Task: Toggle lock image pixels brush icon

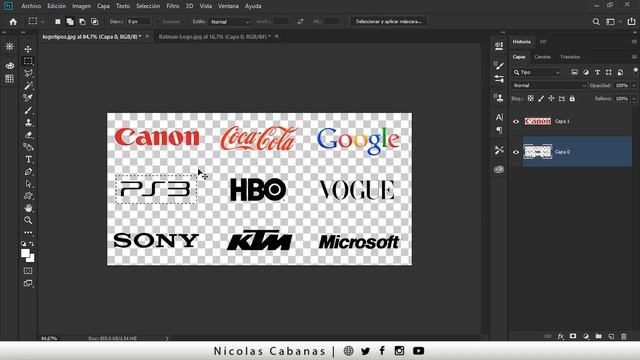Action: 541,98
